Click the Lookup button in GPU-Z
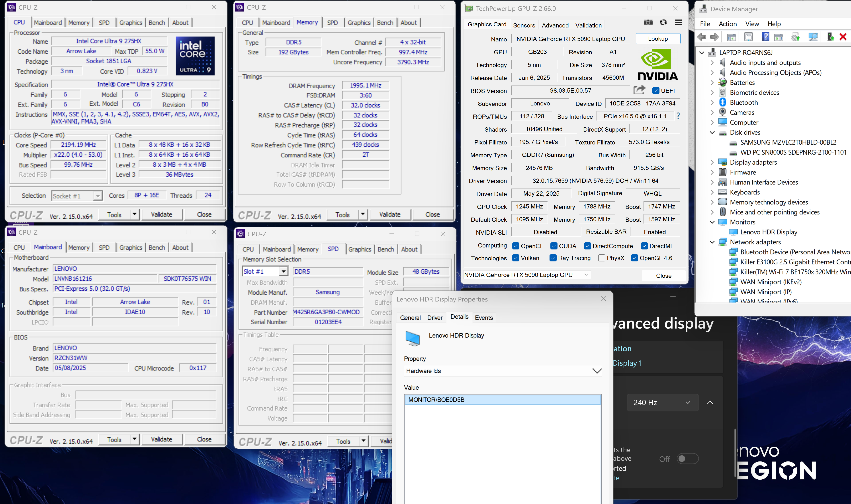 [658, 39]
